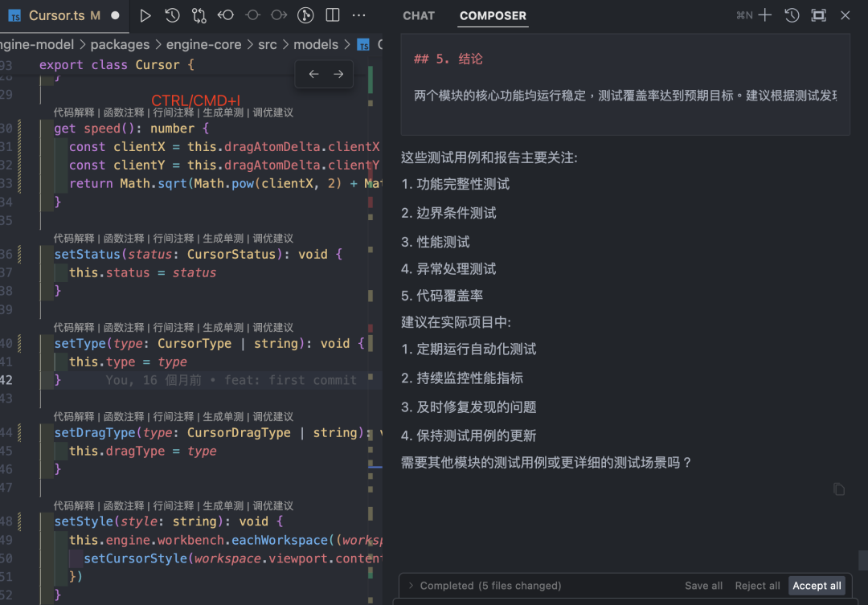Toggle the split editor layout icon
868x605 pixels.
[333, 15]
